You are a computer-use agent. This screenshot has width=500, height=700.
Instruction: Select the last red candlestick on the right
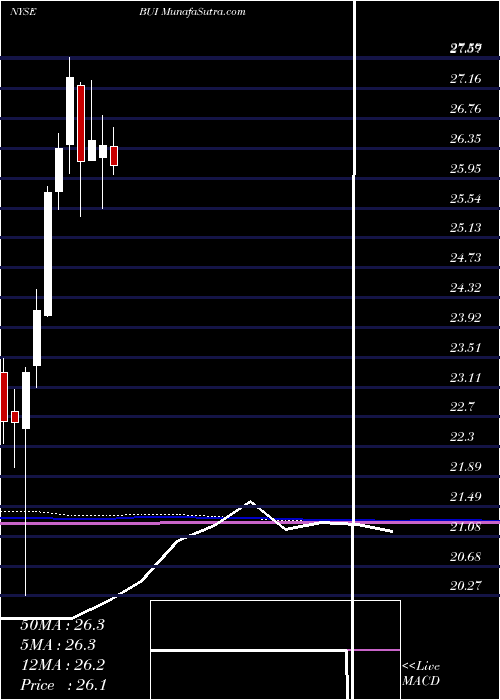point(114,156)
